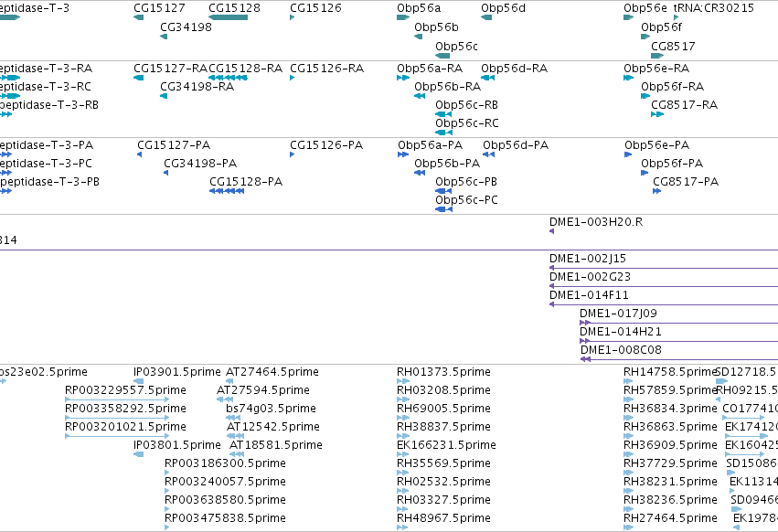Click the RH27464.5prime EST label
The width and height of the screenshot is (778, 532).
[670, 518]
